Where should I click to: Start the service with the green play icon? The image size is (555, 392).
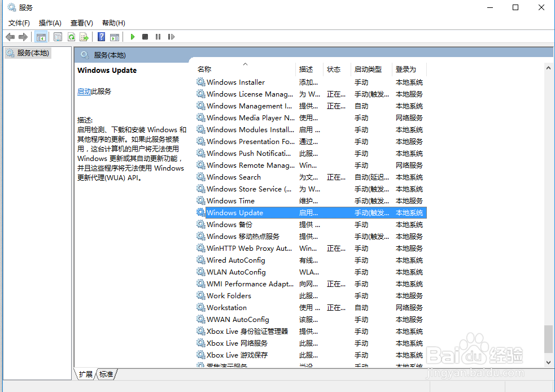pyautogui.click(x=132, y=37)
